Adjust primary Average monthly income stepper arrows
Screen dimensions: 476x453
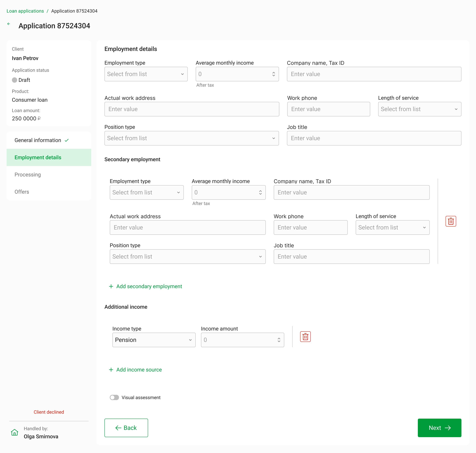274,74
